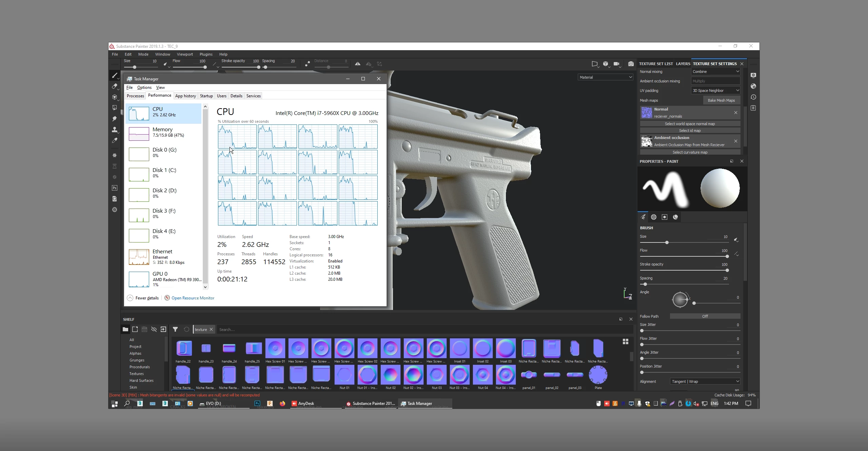Take viewport screenshot with camera icon
The image size is (868, 451).
pyautogui.click(x=631, y=64)
